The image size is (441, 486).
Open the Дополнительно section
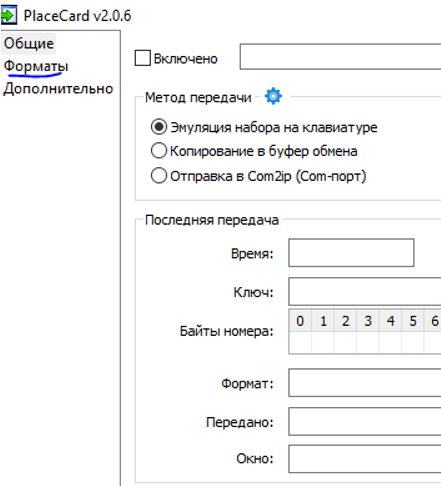[58, 89]
